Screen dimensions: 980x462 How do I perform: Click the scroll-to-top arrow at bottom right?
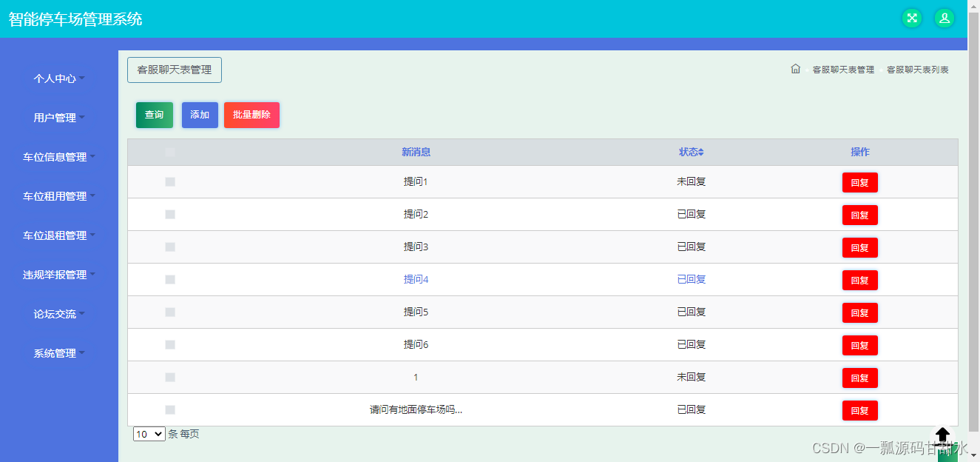(942, 436)
